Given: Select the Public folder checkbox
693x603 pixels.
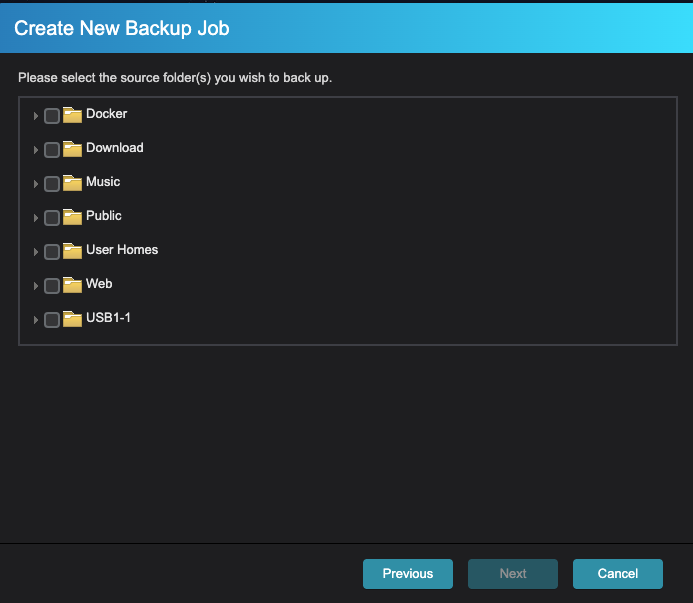Looking at the screenshot, I should click(52, 218).
